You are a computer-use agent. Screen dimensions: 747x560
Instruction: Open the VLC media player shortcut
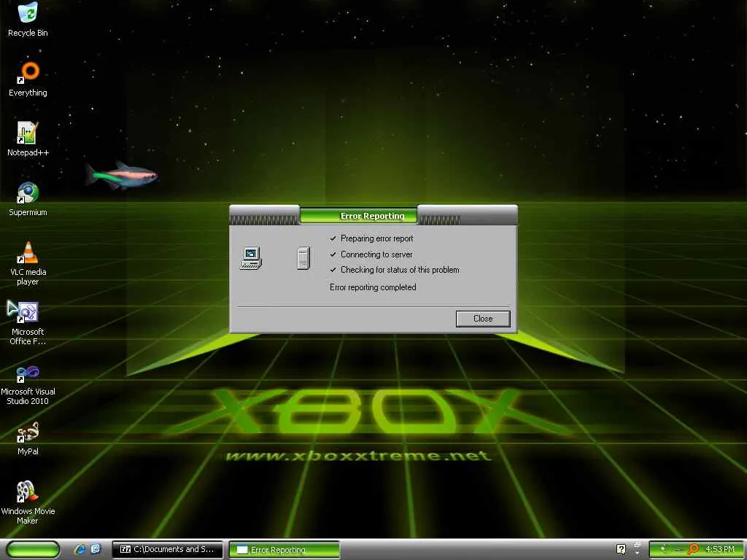(28, 263)
